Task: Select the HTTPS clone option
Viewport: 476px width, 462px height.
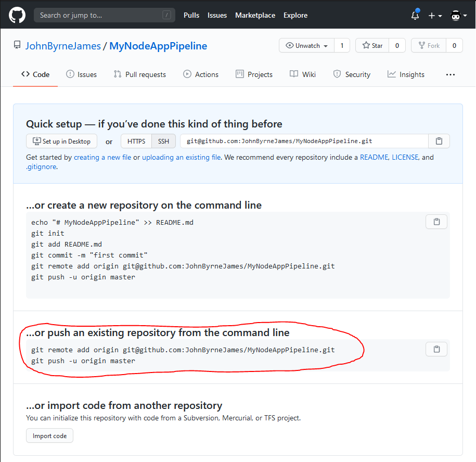Action: pos(136,141)
